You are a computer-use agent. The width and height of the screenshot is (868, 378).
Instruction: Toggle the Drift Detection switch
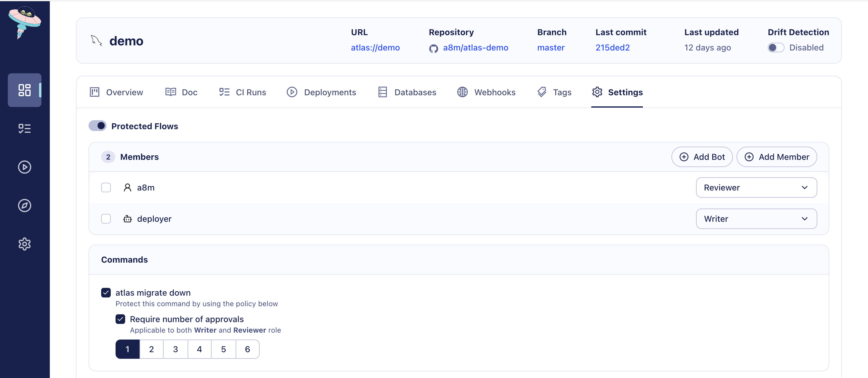click(776, 47)
